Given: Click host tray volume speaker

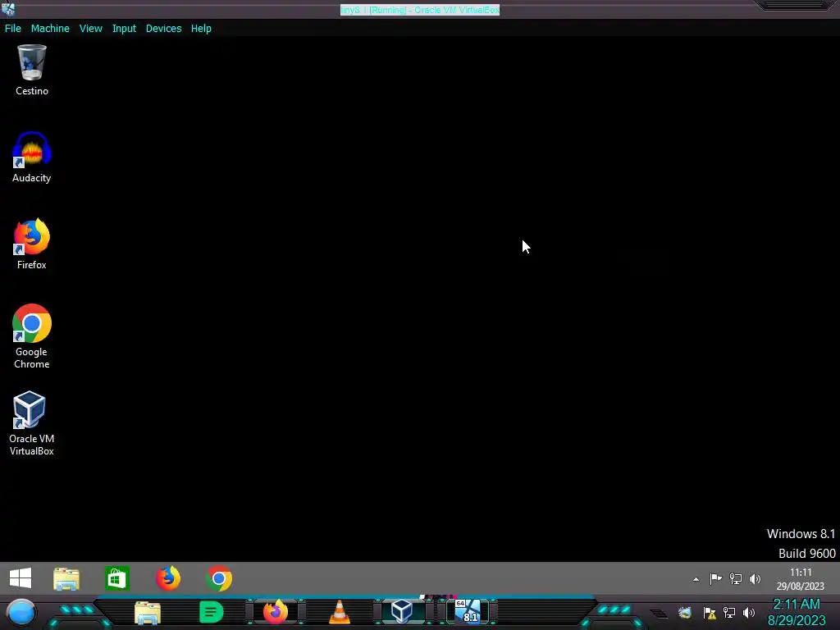Looking at the screenshot, I should pos(749,613).
